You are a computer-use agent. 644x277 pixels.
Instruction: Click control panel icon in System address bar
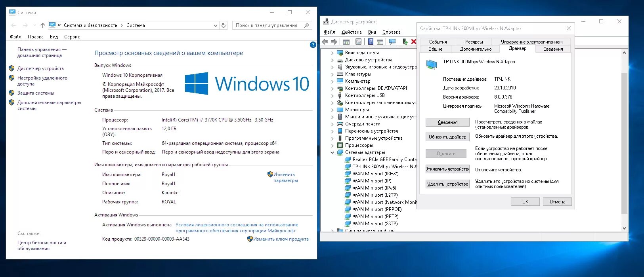click(x=52, y=25)
